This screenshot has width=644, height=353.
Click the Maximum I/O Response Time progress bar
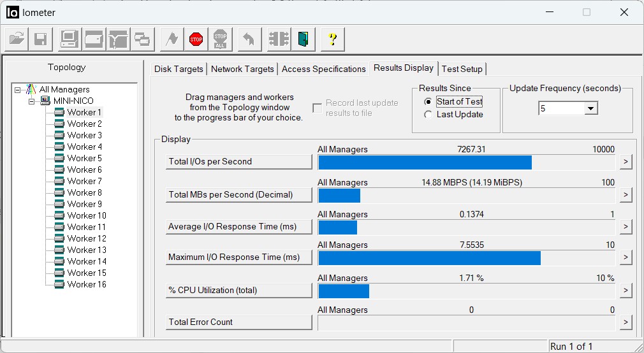467,257
